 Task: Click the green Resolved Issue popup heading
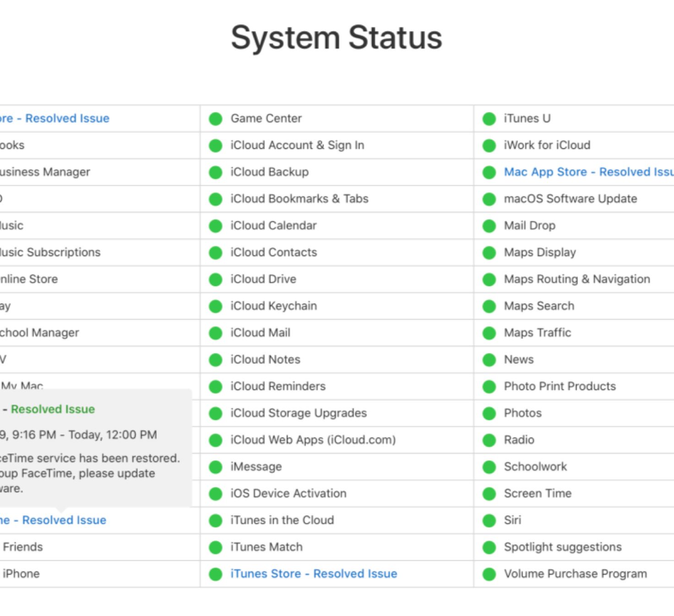click(x=53, y=409)
